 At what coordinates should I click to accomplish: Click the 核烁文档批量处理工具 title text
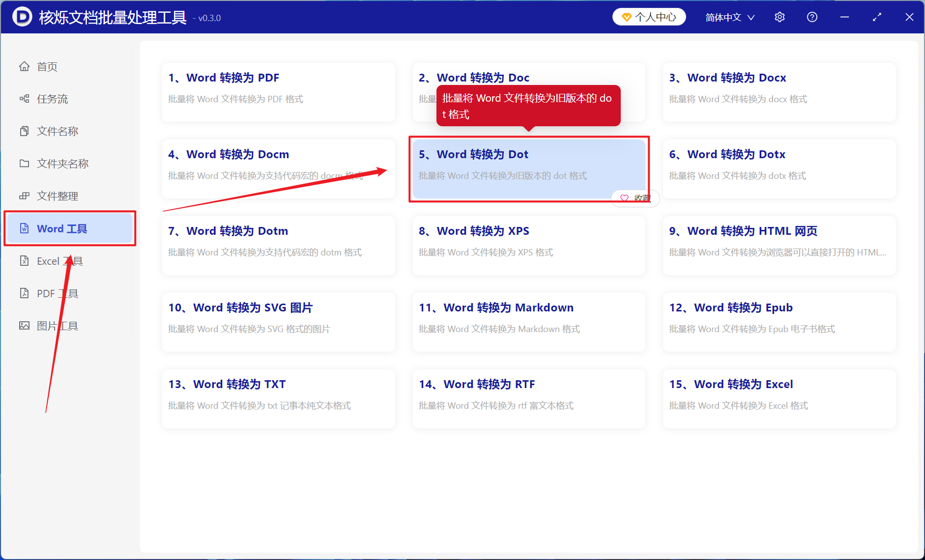coord(113,18)
